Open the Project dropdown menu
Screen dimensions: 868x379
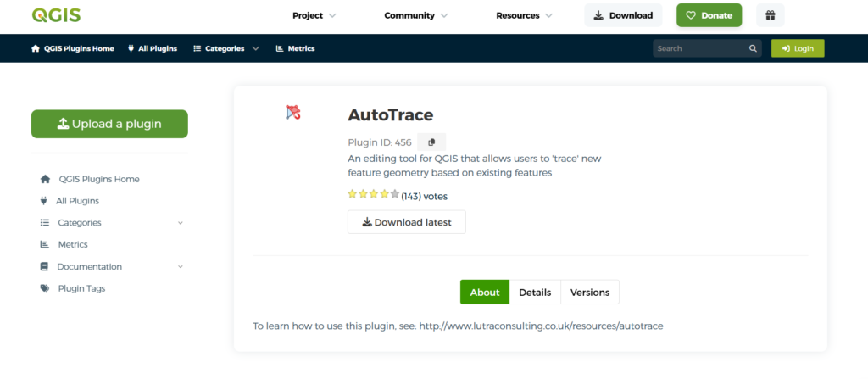point(314,15)
